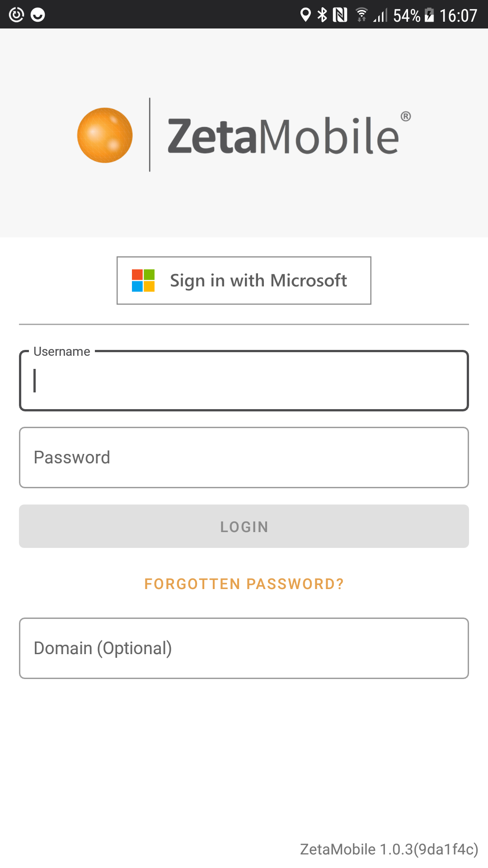Screen dimensions: 488x868
Task: Tap the battery charging status icon
Action: click(429, 15)
